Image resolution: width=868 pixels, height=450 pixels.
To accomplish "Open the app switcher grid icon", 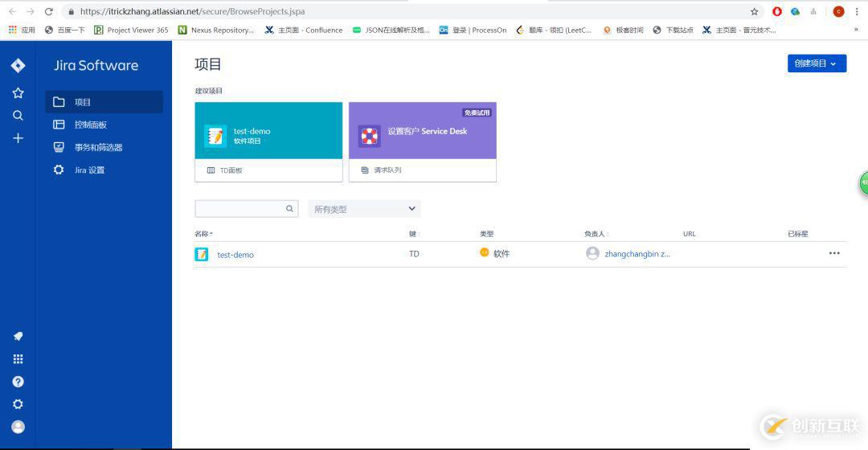I will 18,358.
